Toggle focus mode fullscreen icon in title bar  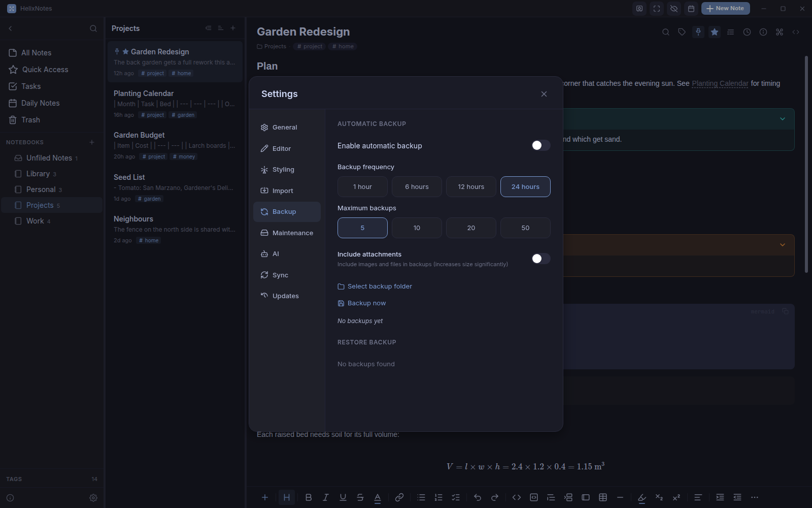click(657, 9)
